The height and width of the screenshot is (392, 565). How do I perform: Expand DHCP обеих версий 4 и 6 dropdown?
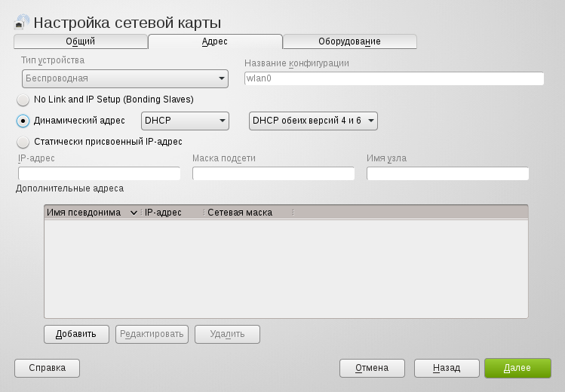click(x=313, y=121)
